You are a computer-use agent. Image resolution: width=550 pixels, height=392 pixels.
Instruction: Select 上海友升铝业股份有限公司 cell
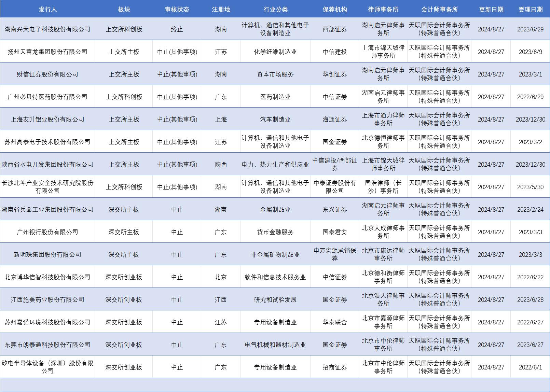pos(47,120)
